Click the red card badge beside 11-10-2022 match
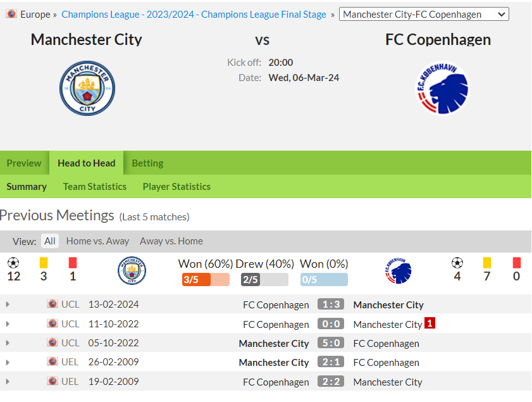Viewport: 532px width, 402px height. (430, 323)
